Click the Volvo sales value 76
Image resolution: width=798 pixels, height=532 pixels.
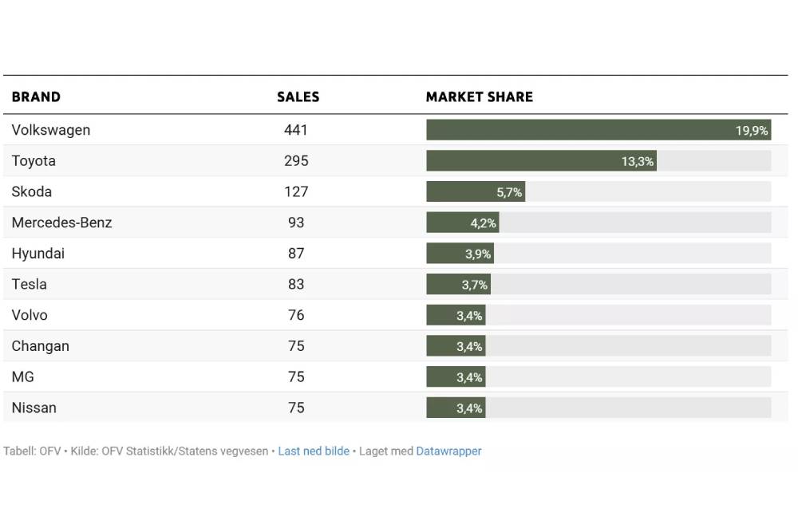coord(296,316)
